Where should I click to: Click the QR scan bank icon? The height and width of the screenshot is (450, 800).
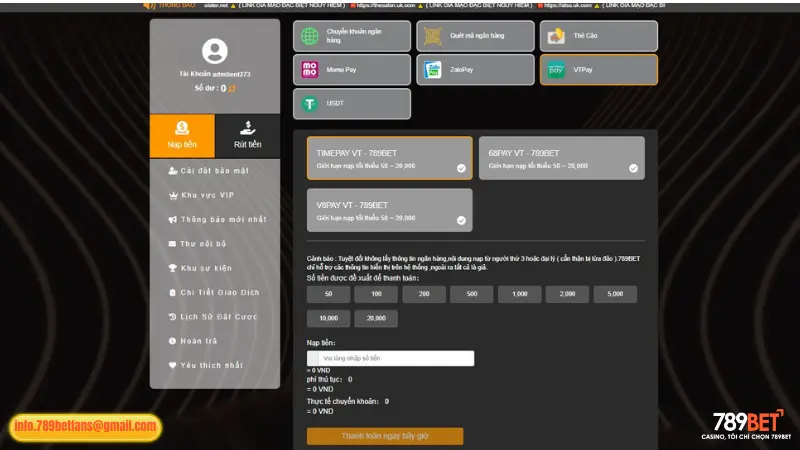pos(433,36)
